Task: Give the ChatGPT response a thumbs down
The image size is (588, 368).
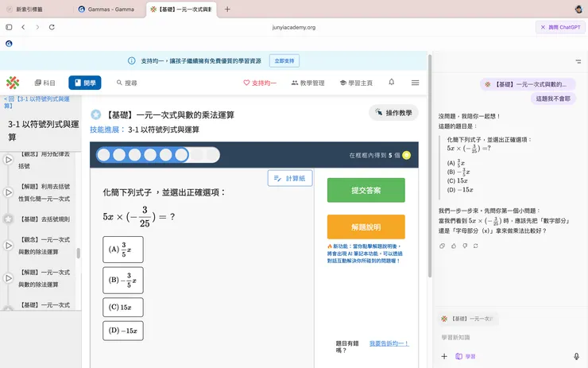Action: coord(465,246)
